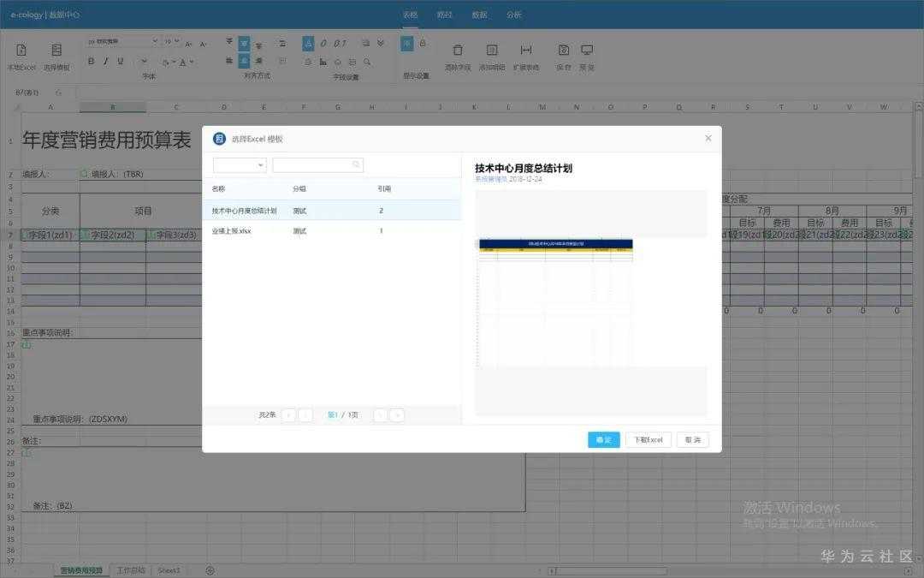Toggle the highlighted text field type icon
This screenshot has width=924, height=578.
[x=308, y=43]
